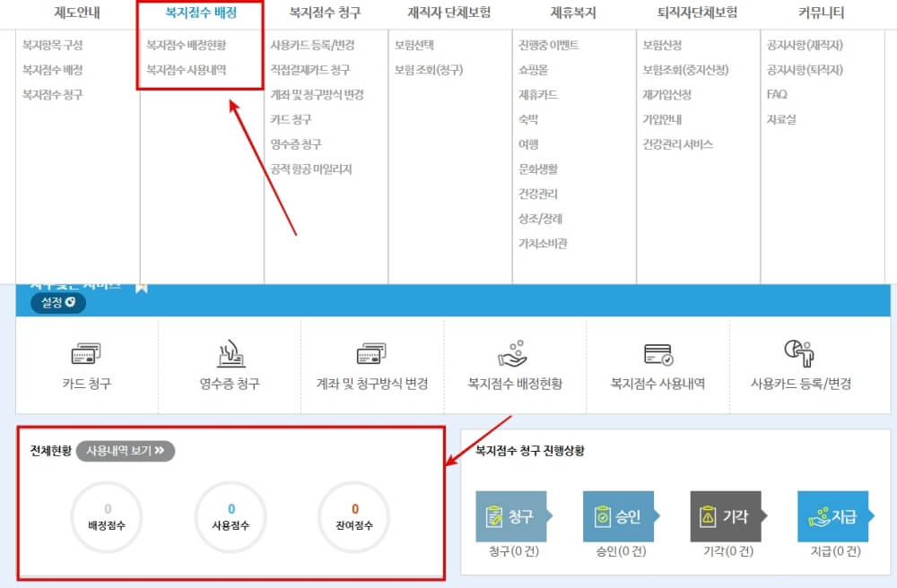Click the 전체현황 heading text
897x588 pixels.
[x=51, y=451]
